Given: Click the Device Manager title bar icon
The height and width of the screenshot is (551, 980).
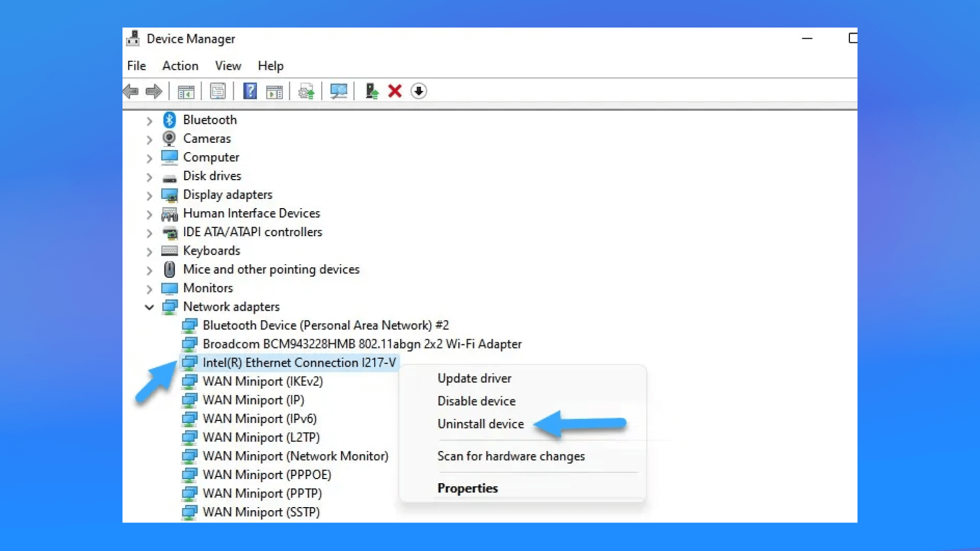Looking at the screenshot, I should click(x=134, y=38).
